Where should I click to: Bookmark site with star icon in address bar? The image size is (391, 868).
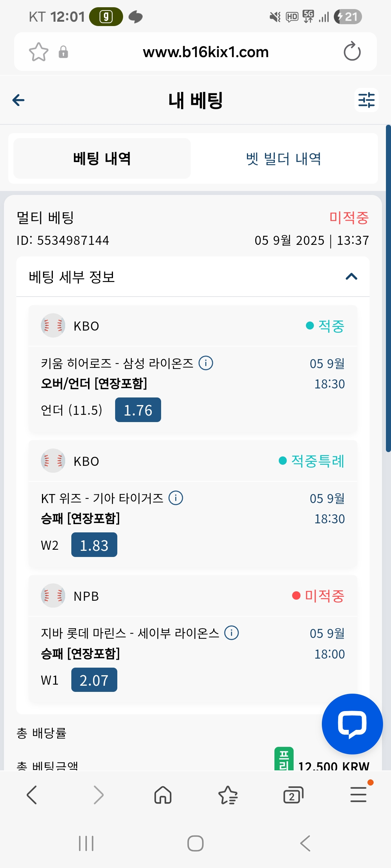point(39,52)
